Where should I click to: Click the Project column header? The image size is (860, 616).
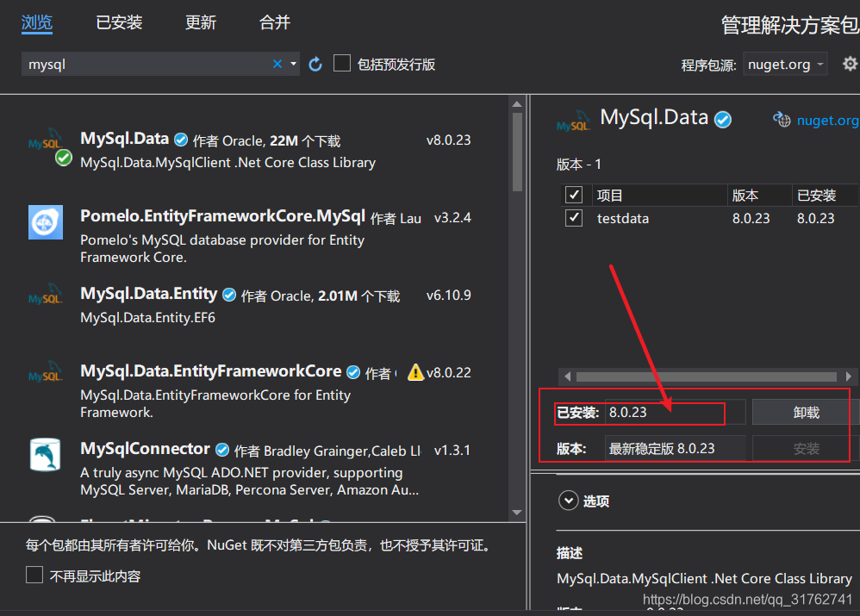point(658,195)
